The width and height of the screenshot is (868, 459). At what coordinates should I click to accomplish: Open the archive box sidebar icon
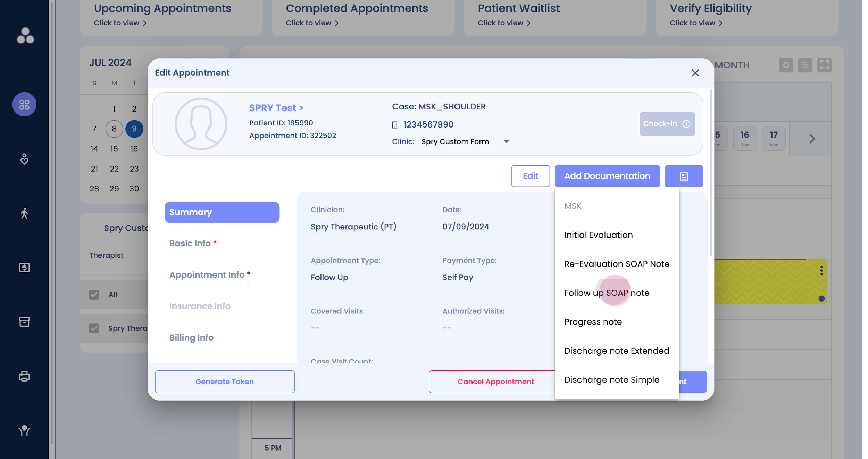click(24, 322)
